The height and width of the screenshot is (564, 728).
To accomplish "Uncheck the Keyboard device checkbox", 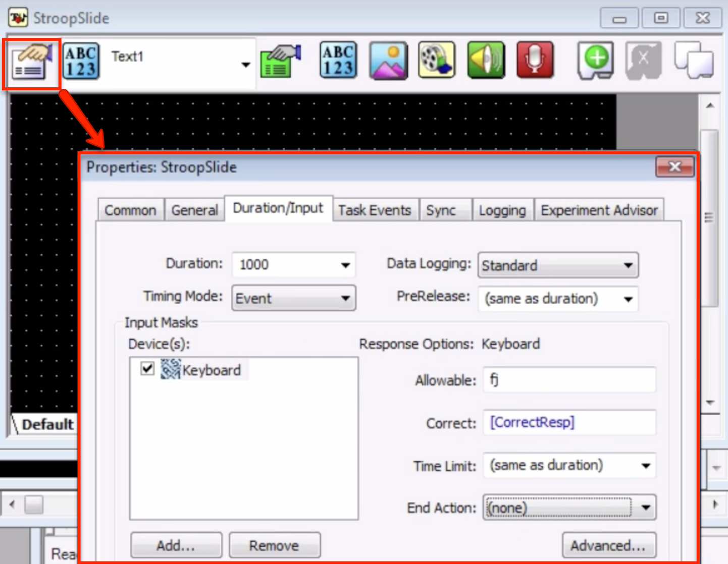I will pos(147,368).
